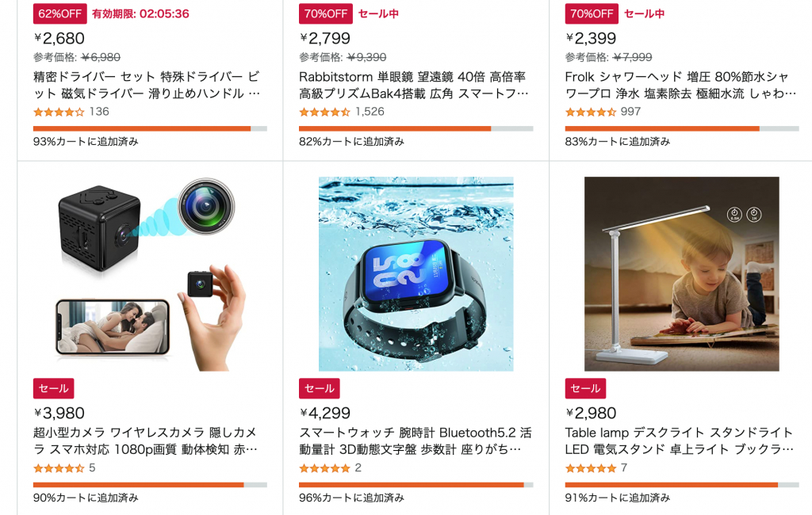This screenshot has height=515, width=812.
Task: Click the 62%OFF discount badge
Action: pyautogui.click(x=60, y=14)
